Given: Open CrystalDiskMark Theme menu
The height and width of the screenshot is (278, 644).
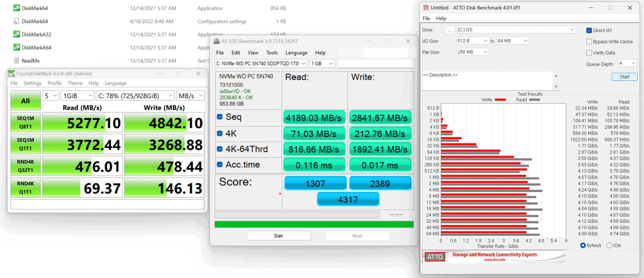Looking at the screenshot, I should pyautogui.click(x=75, y=83).
